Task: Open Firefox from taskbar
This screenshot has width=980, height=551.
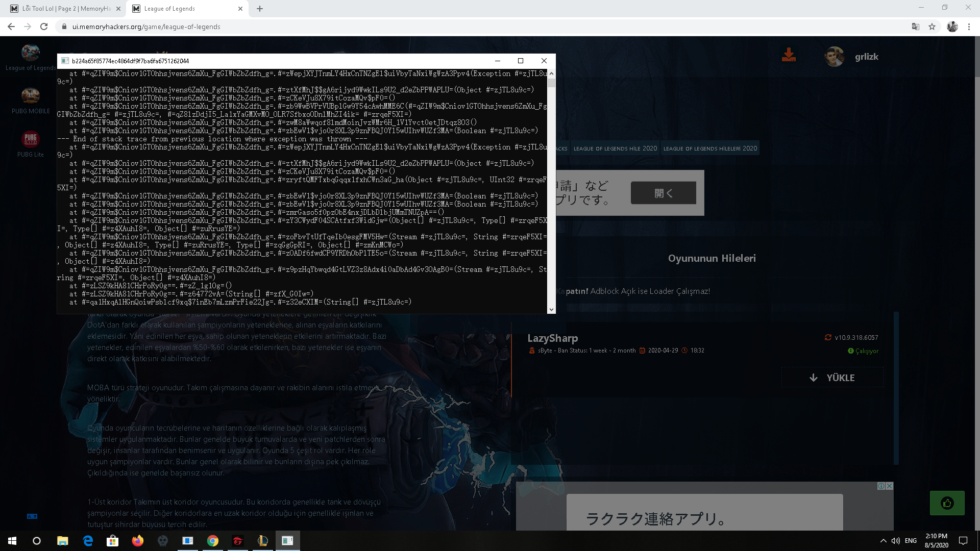Action: pyautogui.click(x=138, y=541)
